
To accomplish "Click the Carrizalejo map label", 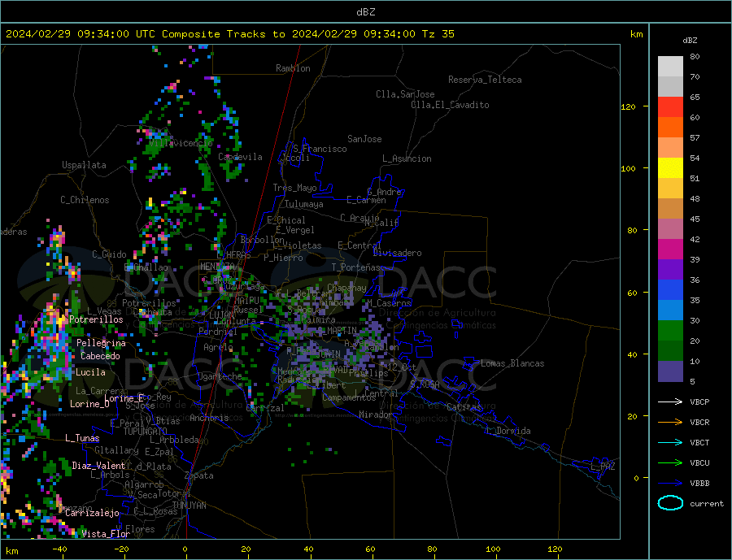I will (x=92, y=514).
